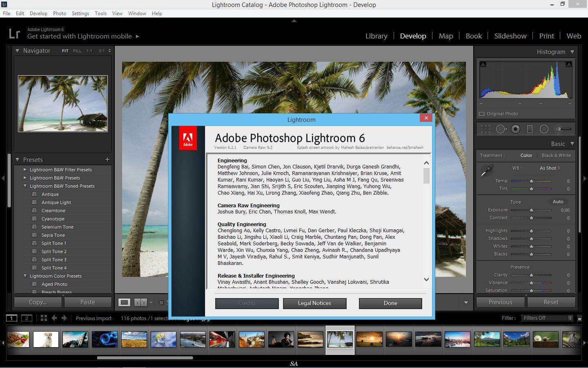The image size is (588, 368).
Task: Select the Adjustment Brush tool
Action: pyautogui.click(x=563, y=129)
